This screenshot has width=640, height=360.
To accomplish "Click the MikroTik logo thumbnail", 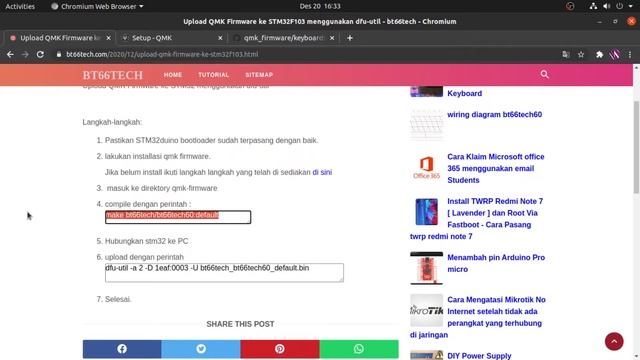I will click(x=427, y=310).
